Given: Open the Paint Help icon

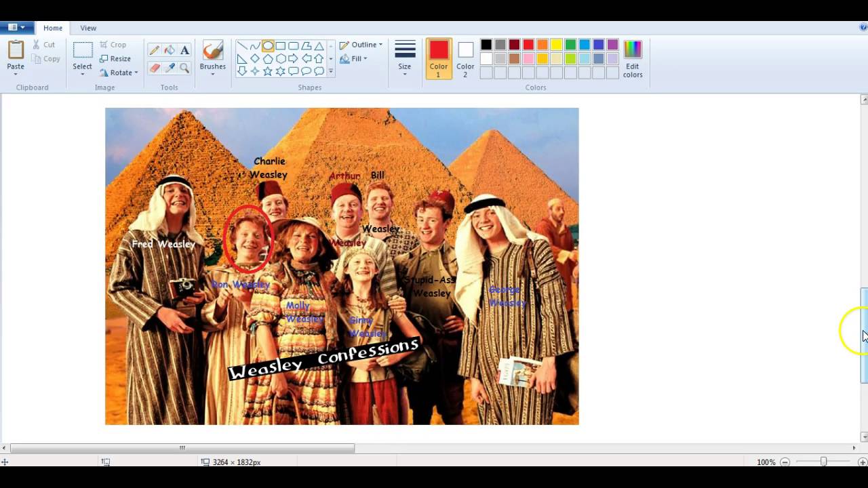Looking at the screenshot, I should point(863,28).
